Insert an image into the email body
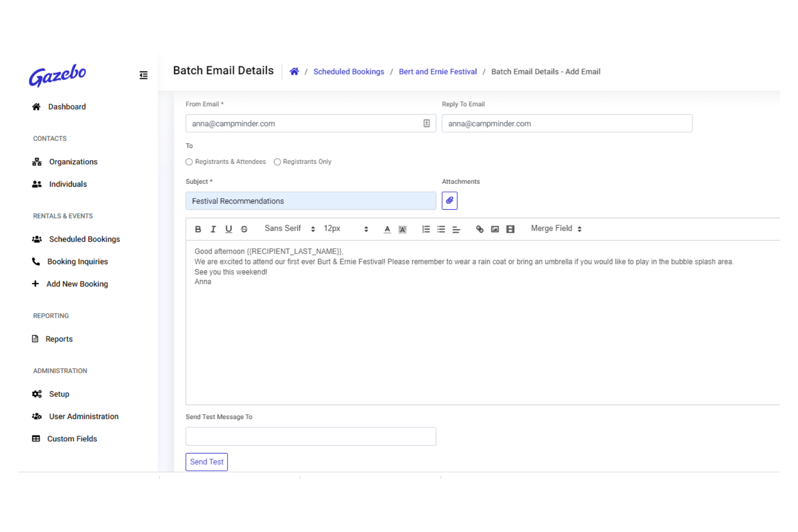The image size is (798, 532). pos(495,229)
